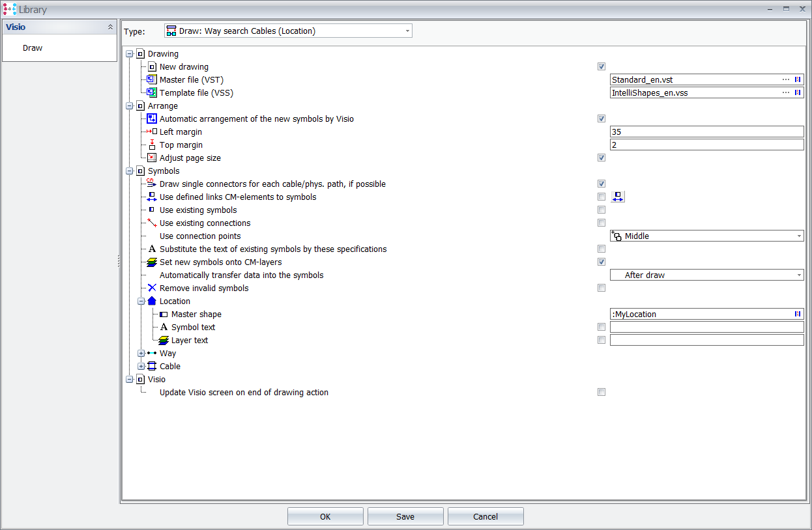This screenshot has width=812, height=530.
Task: Collapse the Drawing tree node
Action: pos(130,53)
